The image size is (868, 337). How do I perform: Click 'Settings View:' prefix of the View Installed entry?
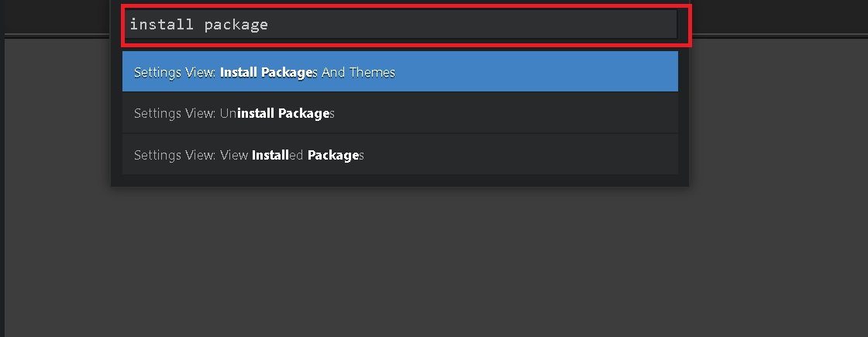175,155
